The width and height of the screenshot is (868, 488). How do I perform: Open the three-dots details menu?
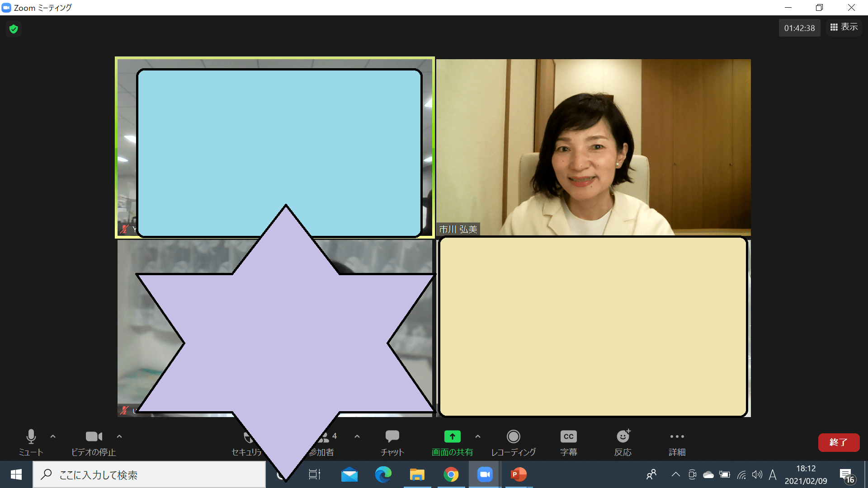coord(677,436)
